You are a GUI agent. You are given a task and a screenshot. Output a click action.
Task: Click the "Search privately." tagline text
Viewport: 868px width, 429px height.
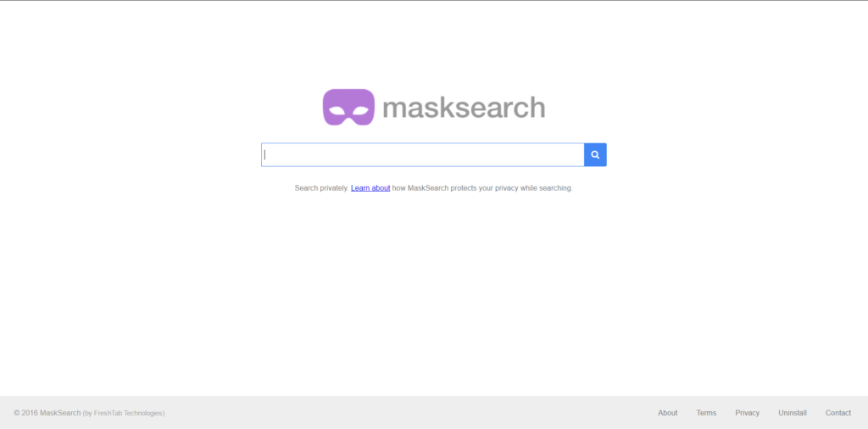pyautogui.click(x=321, y=188)
